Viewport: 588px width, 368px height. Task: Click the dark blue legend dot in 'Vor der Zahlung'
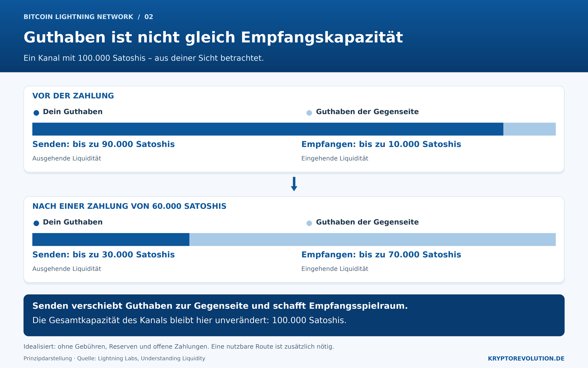[36, 113]
